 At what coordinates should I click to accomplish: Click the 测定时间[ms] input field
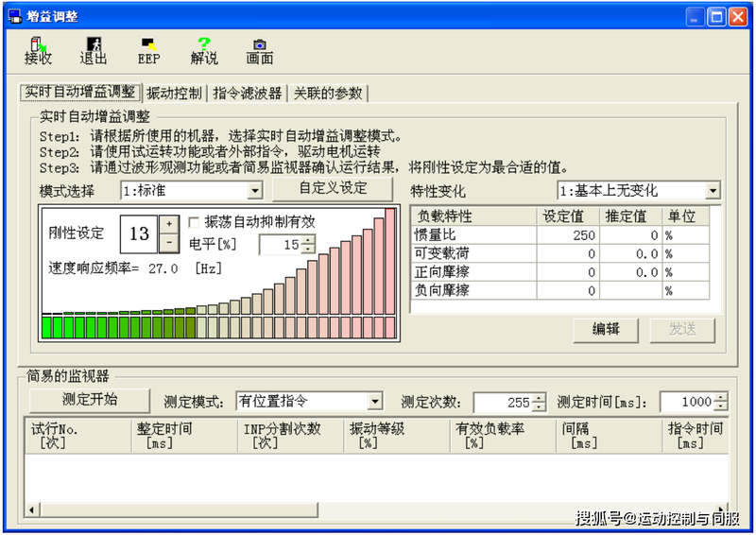pyautogui.click(x=688, y=402)
